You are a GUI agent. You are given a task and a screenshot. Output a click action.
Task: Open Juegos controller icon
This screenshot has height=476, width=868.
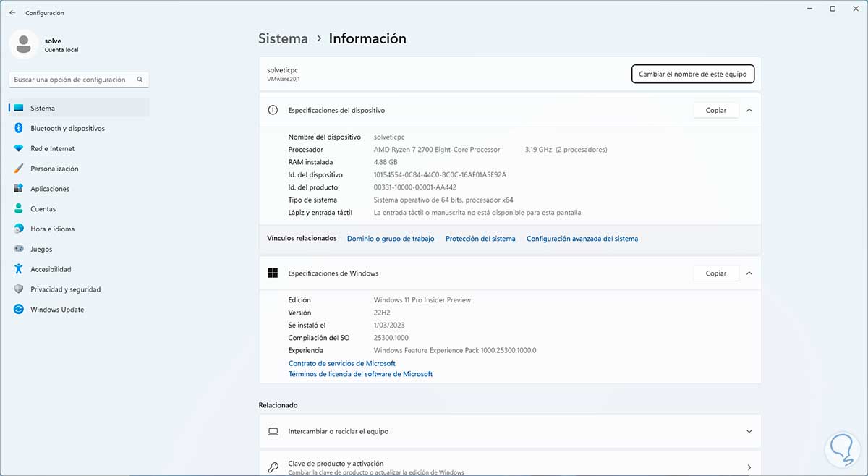[x=19, y=249]
